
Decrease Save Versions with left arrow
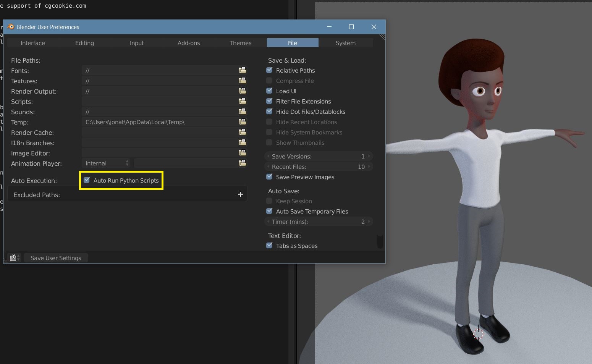pos(268,156)
